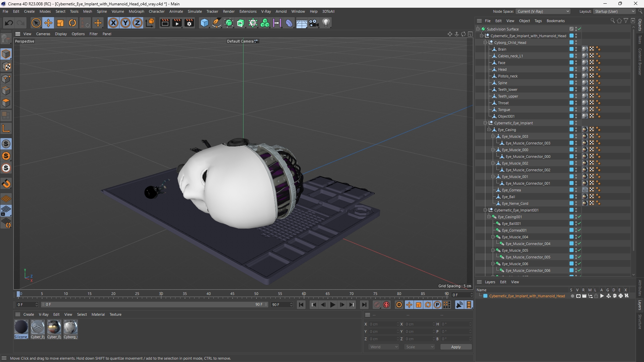Image resolution: width=644 pixels, height=362 pixels.
Task: Open the Simulate menu
Action: click(195, 11)
